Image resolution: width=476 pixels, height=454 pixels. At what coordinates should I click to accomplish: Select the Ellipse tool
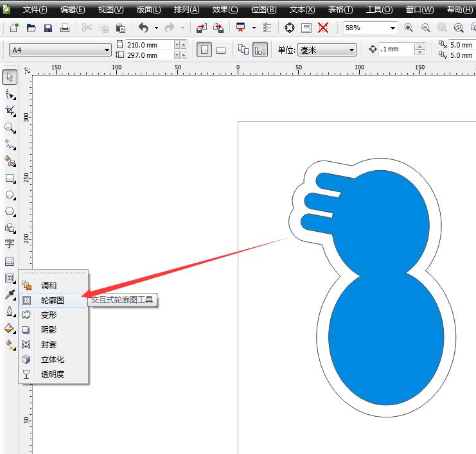(10, 195)
